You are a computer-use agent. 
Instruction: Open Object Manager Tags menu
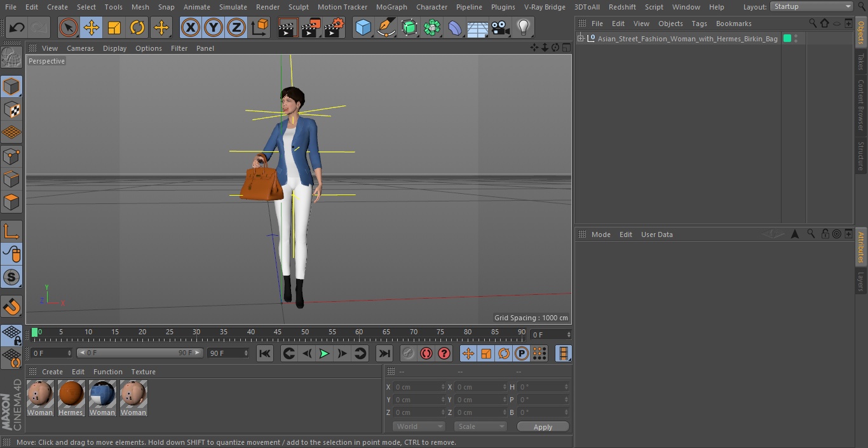699,24
